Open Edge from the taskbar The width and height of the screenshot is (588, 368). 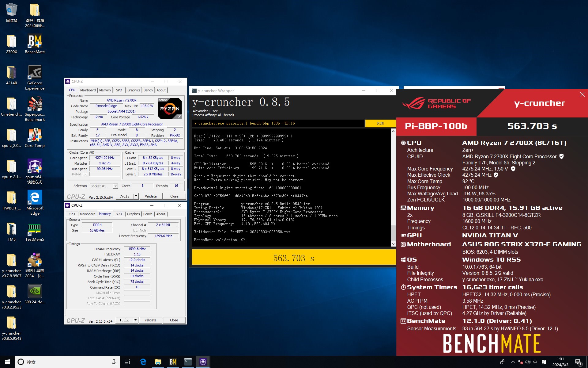[x=143, y=362]
